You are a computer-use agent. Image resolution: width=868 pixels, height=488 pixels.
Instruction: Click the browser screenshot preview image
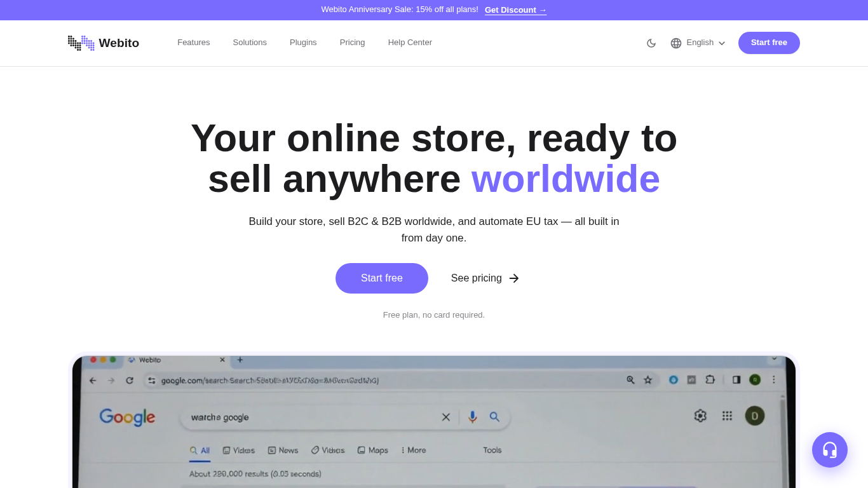point(434,421)
